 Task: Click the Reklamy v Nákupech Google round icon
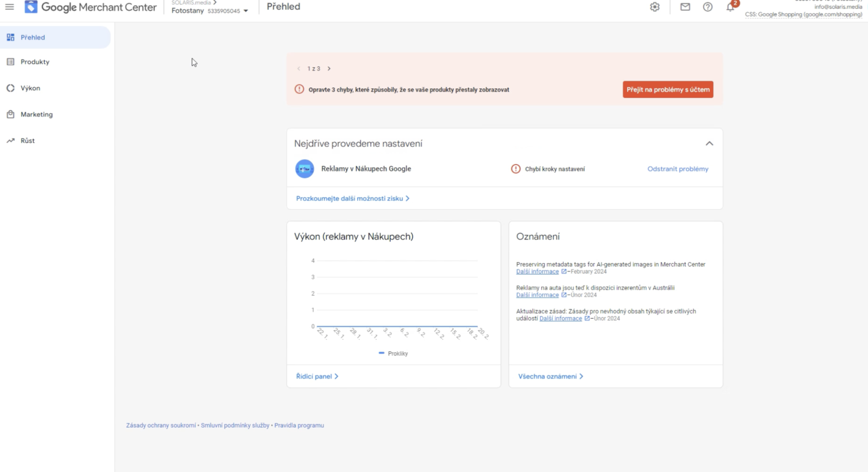click(305, 169)
